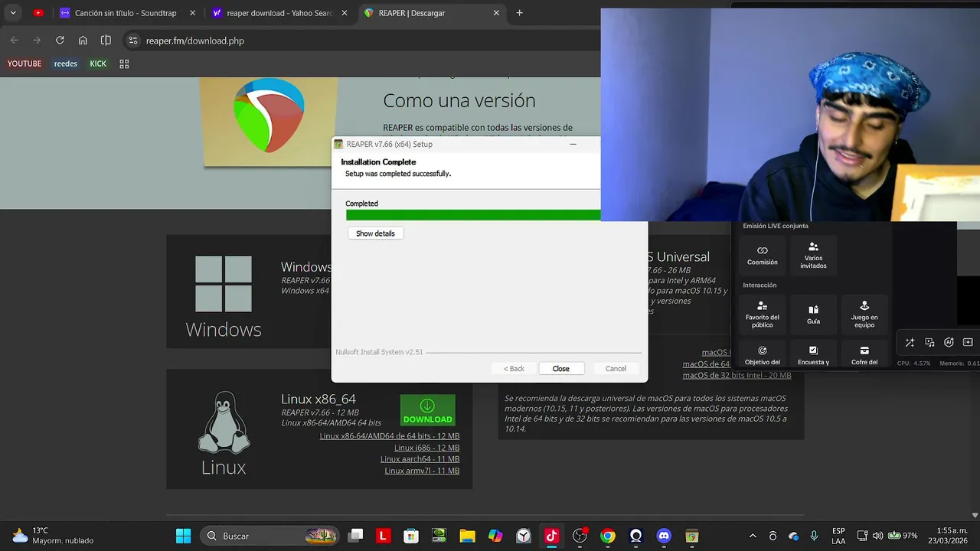Close the Soundtrap tab
The image size is (980, 551).
pyautogui.click(x=192, y=13)
